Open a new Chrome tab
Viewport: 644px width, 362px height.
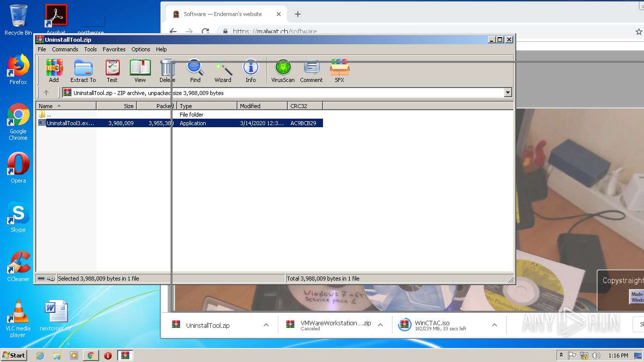tap(298, 14)
